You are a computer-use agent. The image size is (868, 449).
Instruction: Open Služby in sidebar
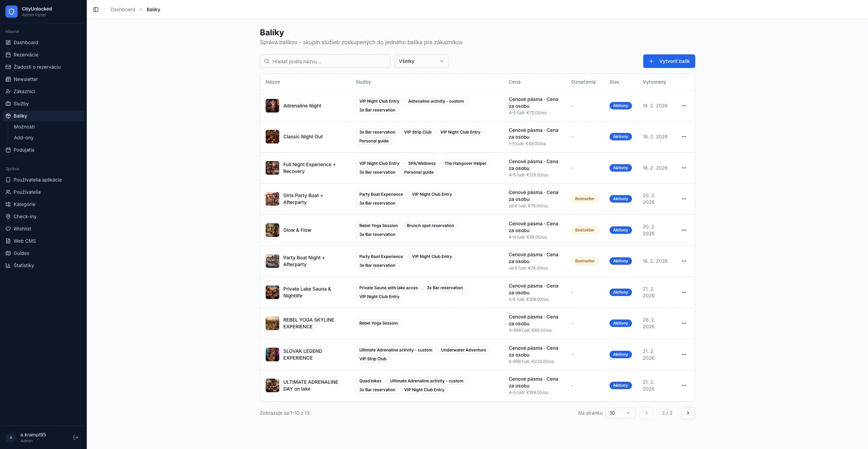point(43,104)
